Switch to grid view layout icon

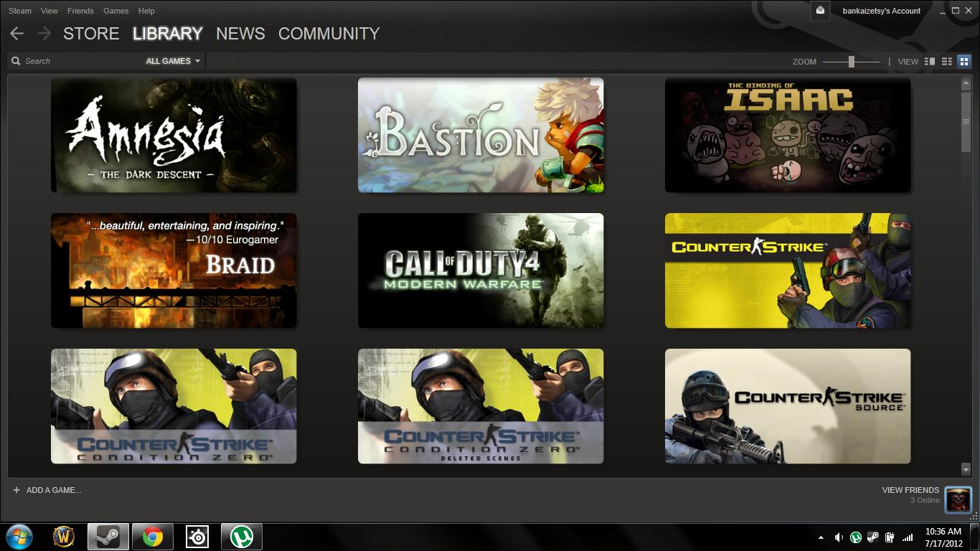[964, 62]
